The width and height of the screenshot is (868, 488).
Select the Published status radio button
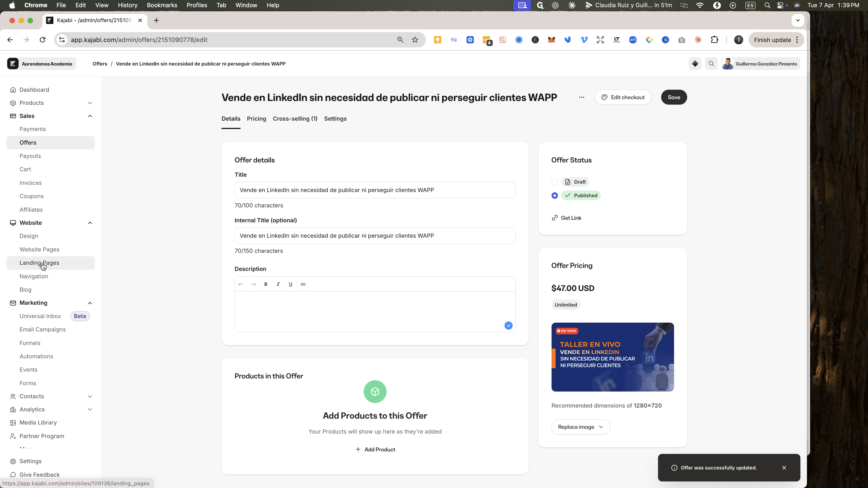(x=555, y=195)
